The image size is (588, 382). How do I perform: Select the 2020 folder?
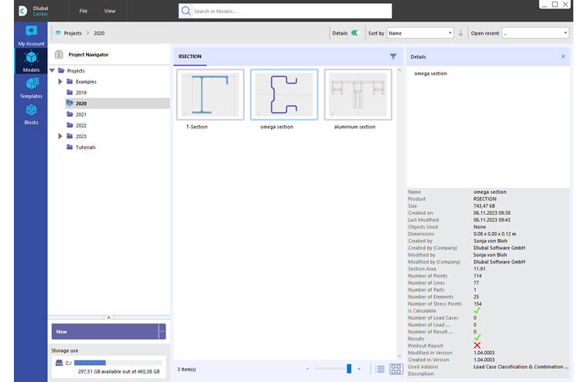[81, 103]
